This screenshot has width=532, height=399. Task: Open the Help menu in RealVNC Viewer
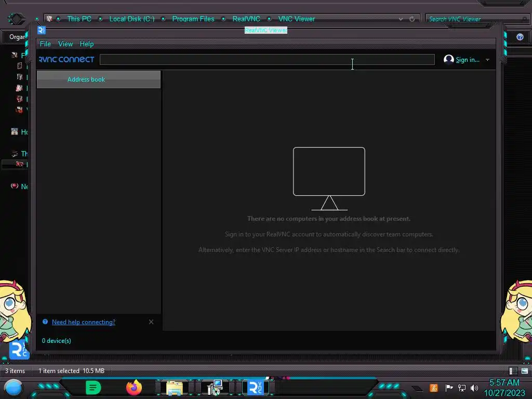[x=87, y=44]
